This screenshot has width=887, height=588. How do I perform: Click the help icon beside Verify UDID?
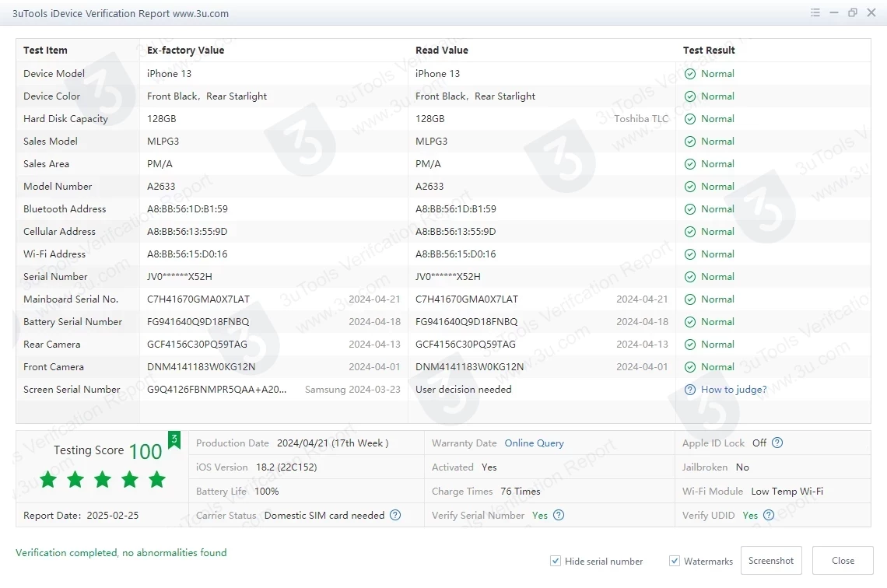(769, 516)
